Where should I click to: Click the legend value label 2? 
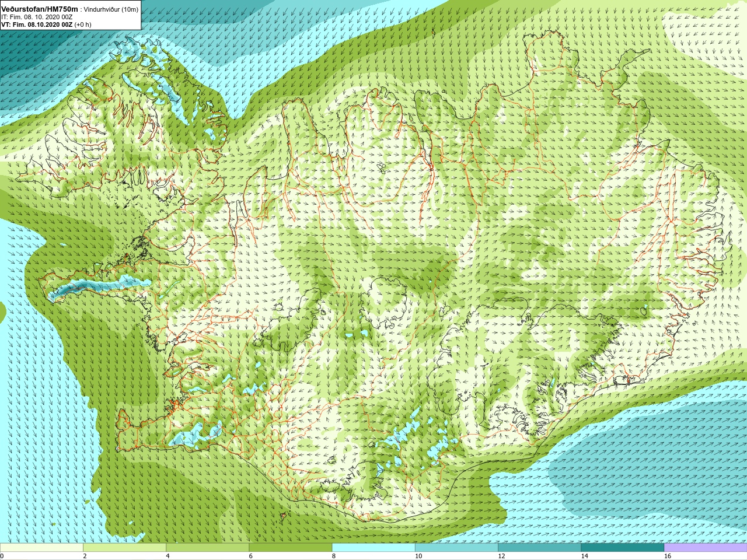coord(85,556)
